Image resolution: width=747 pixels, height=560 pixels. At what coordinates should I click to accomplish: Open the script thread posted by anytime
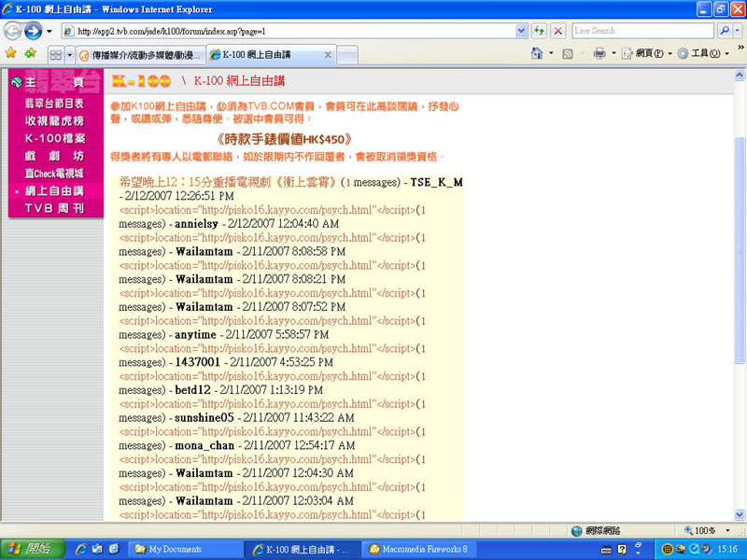coord(267,321)
